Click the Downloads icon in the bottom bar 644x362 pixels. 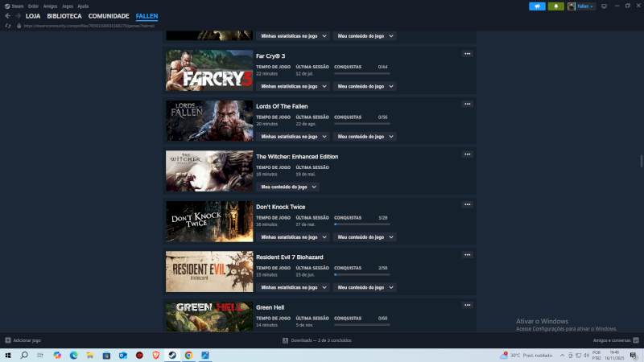point(286,340)
